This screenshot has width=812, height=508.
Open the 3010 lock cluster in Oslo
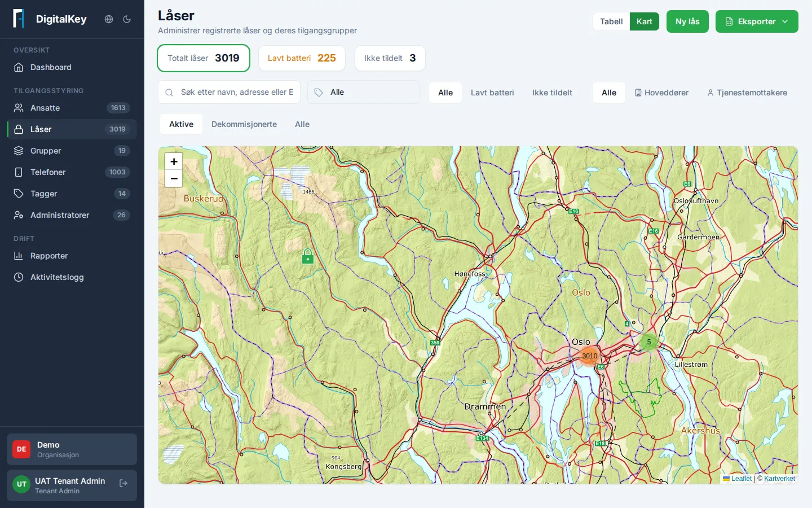coord(590,356)
